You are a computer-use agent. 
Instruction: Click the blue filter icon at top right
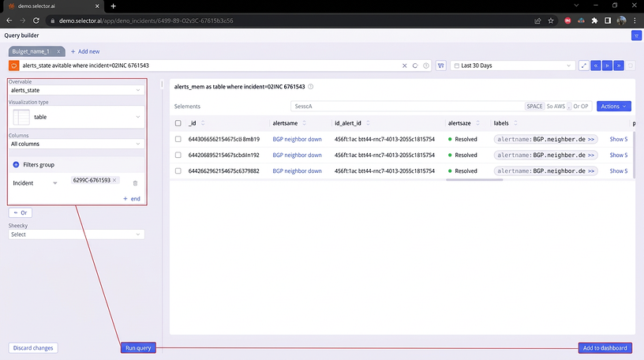(x=636, y=36)
